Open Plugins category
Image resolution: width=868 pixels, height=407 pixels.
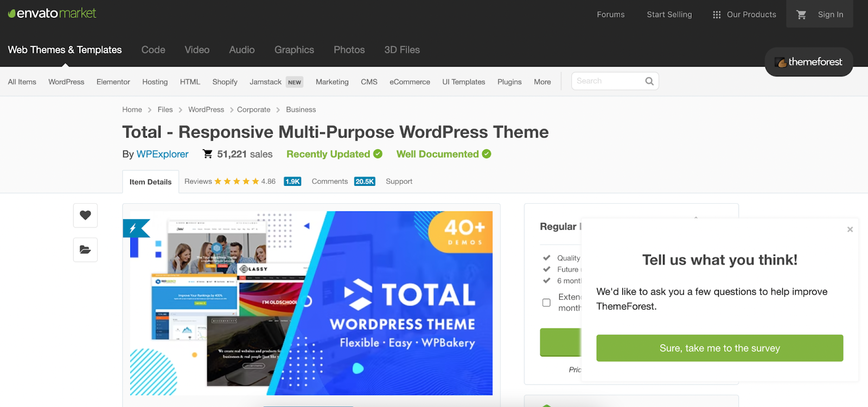click(x=509, y=82)
